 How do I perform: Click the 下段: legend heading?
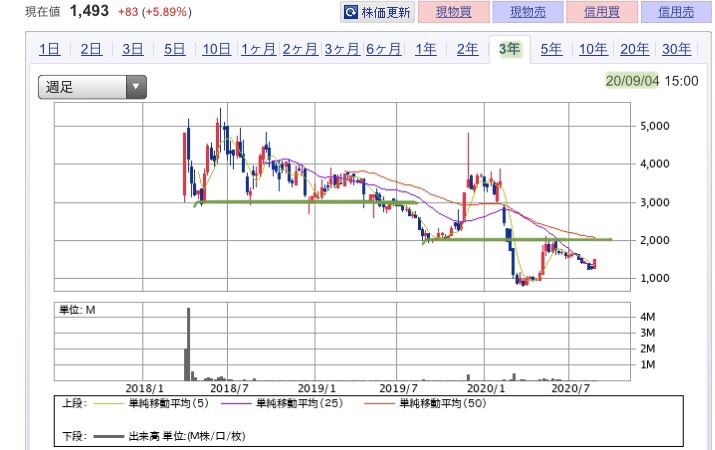74,436
